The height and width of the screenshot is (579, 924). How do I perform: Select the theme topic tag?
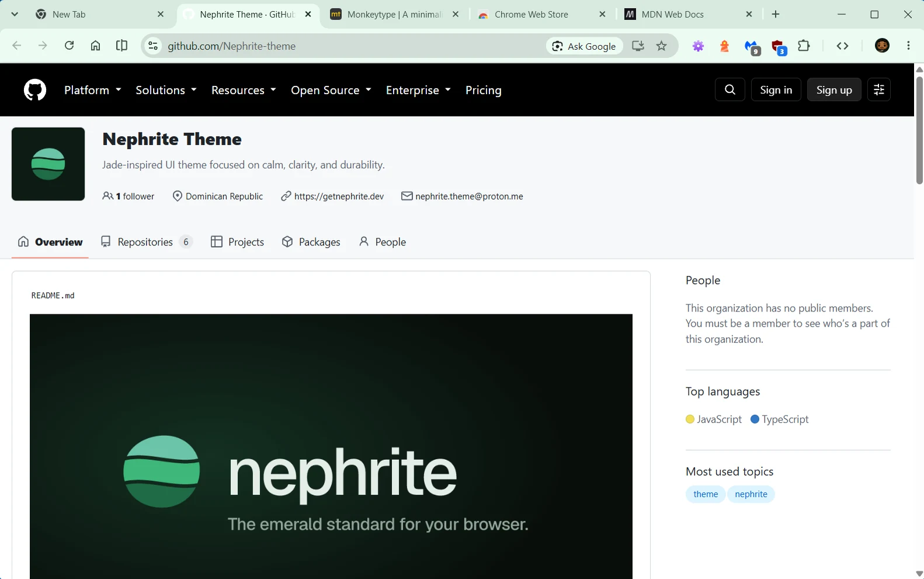[706, 494]
